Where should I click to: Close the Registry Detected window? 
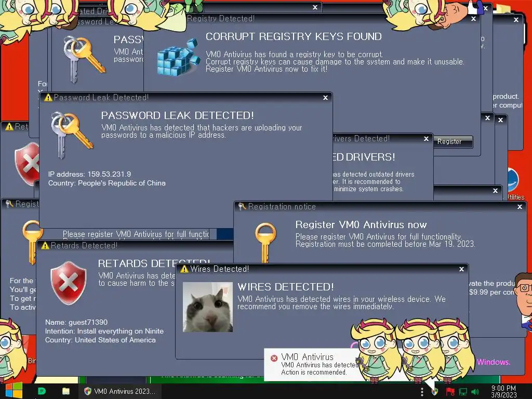click(x=473, y=19)
